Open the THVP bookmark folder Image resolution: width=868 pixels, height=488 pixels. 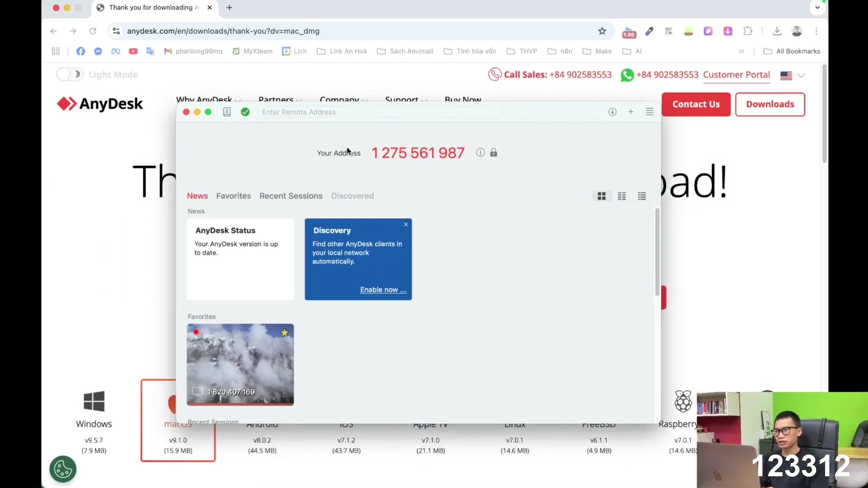click(522, 51)
